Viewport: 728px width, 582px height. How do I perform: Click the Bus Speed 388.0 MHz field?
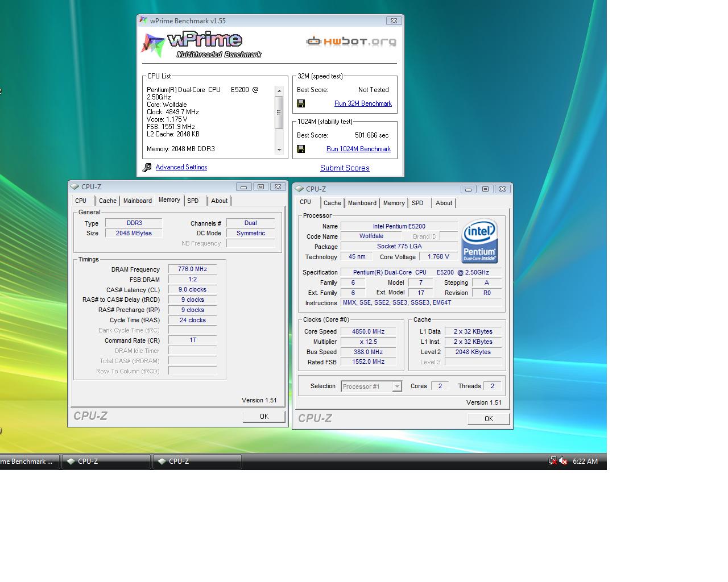[x=368, y=352]
